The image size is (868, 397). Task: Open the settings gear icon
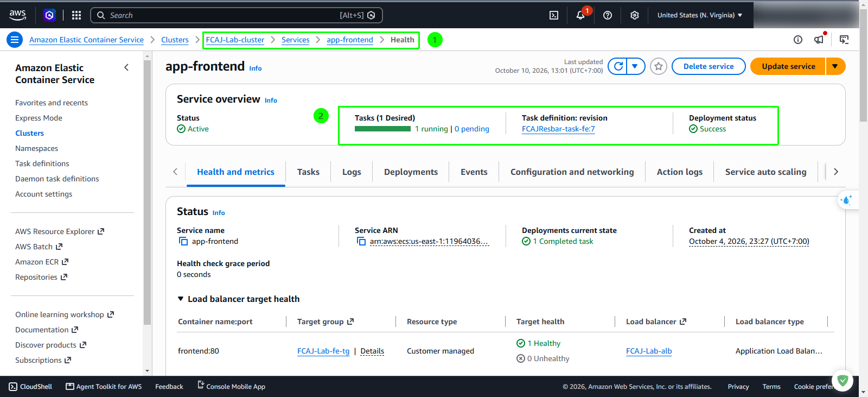coord(635,15)
